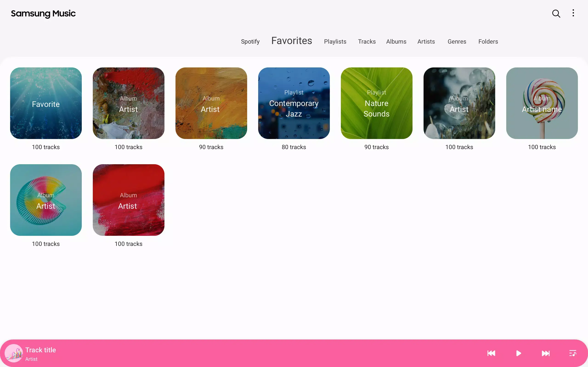Select the Genres tab

click(x=457, y=42)
